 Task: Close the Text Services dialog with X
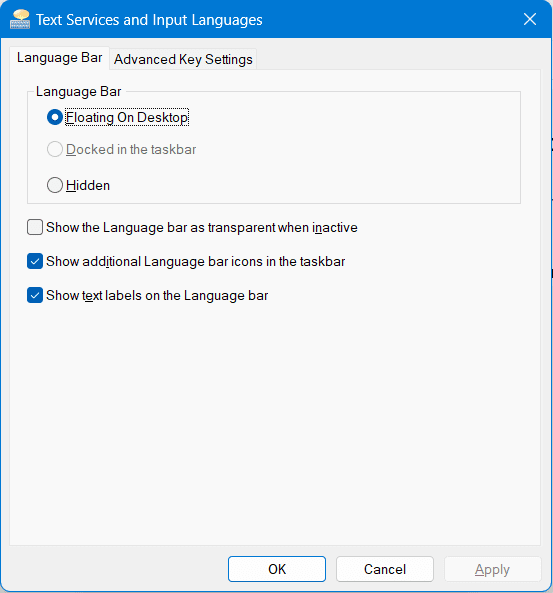coord(530,19)
